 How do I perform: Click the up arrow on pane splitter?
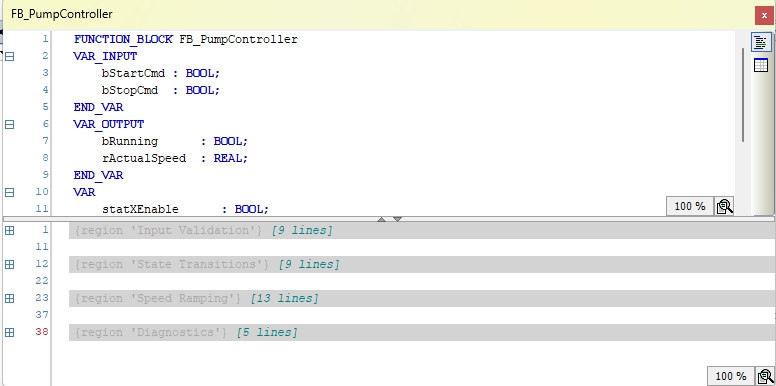[381, 219]
